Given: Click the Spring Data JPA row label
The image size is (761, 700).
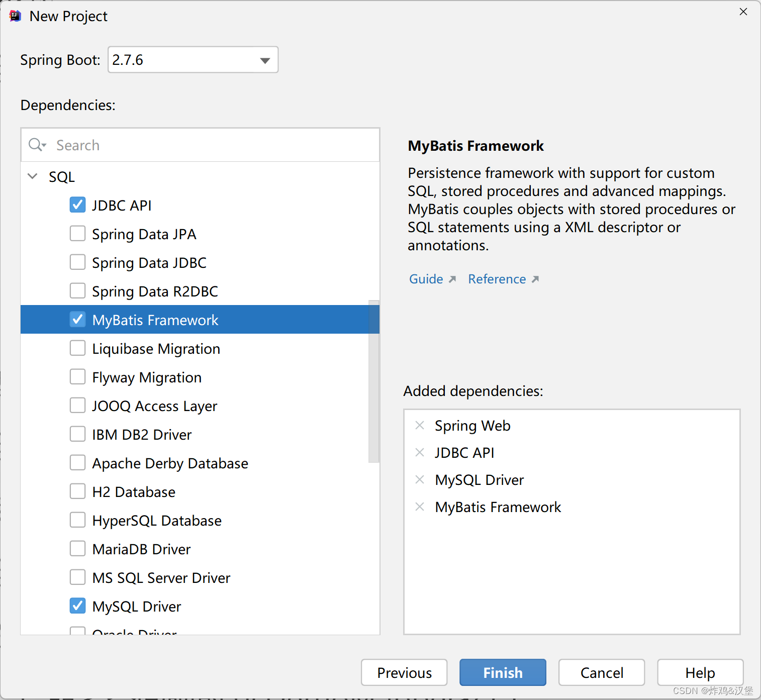Looking at the screenshot, I should tap(144, 234).
